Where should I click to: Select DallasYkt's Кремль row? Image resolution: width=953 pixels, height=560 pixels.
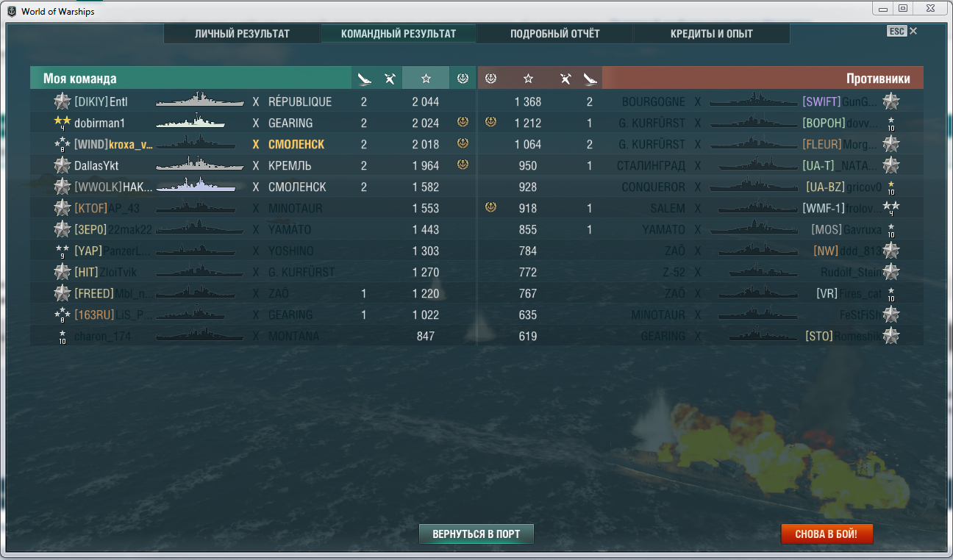coord(253,165)
